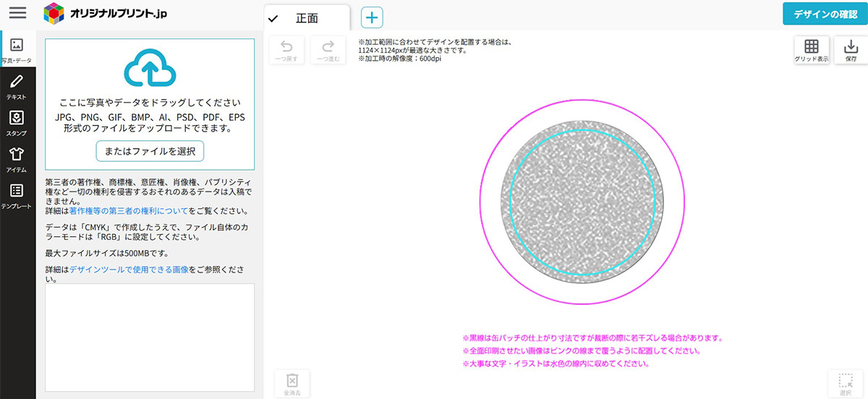This screenshot has height=399, width=868.
Task: Click またはファイルを選択 button
Action: pos(150,150)
